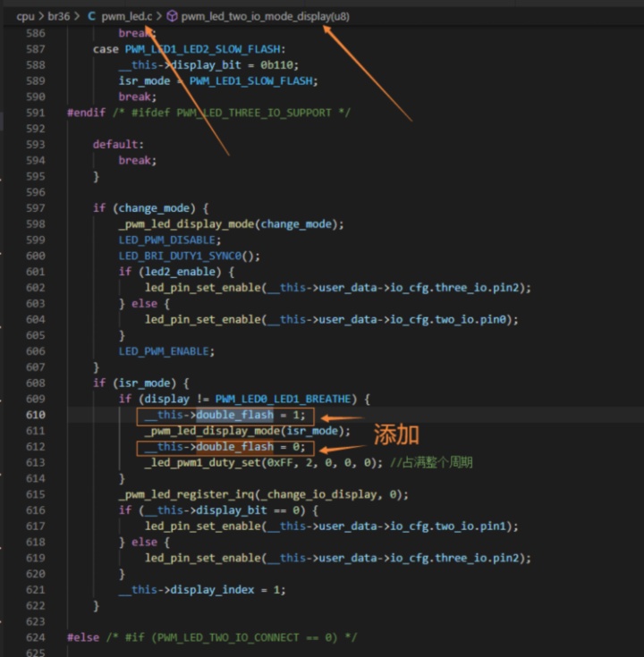The height and width of the screenshot is (657, 644).
Task: Click _pwm_led_display_mode(change_mode) call
Action: tap(231, 224)
